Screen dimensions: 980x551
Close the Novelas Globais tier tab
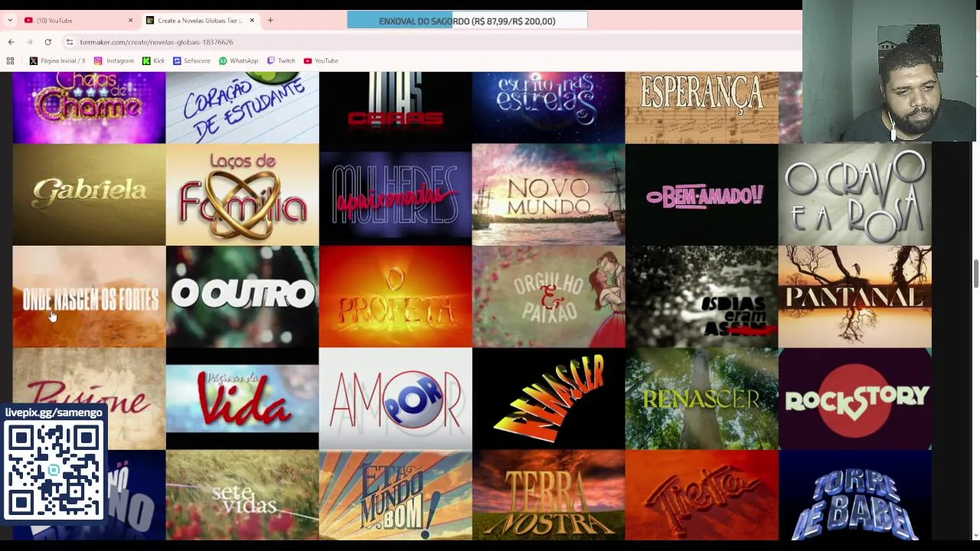pos(252,21)
